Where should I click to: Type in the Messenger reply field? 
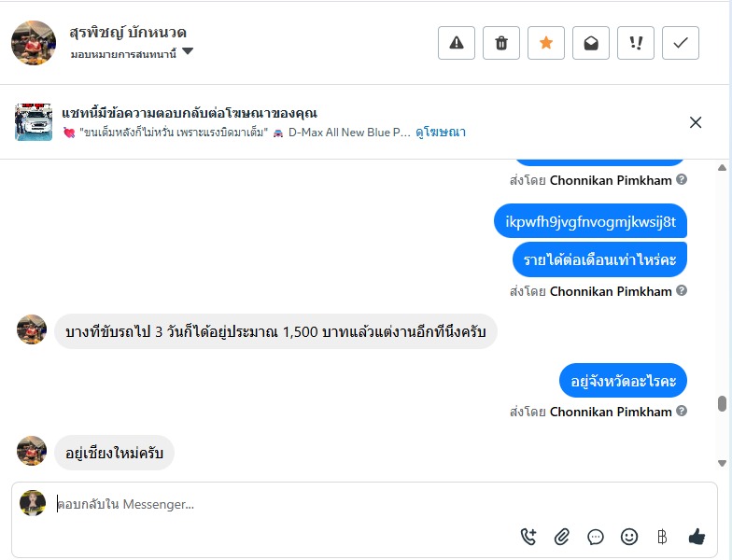point(280,504)
